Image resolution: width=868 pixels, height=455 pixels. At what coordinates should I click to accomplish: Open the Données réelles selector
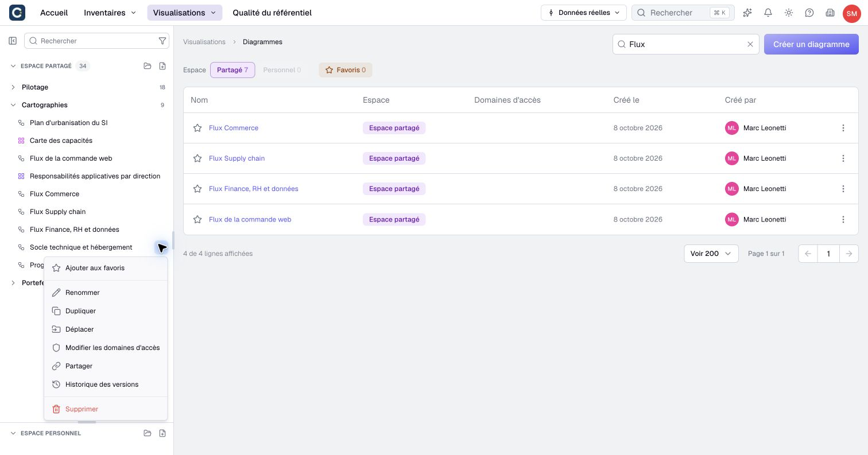click(583, 13)
